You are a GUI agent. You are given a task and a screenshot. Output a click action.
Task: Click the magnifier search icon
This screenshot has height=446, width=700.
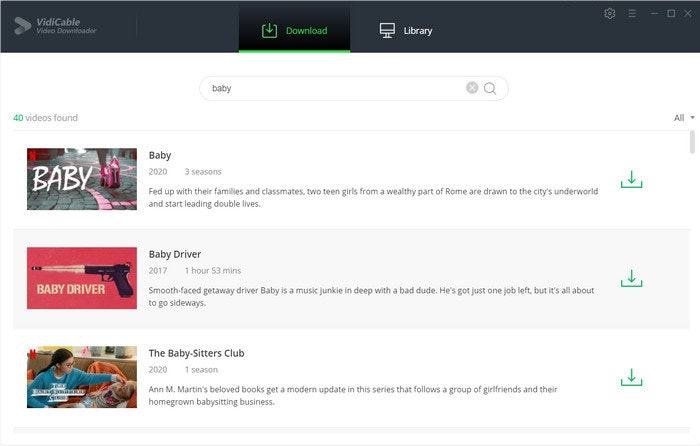[490, 88]
